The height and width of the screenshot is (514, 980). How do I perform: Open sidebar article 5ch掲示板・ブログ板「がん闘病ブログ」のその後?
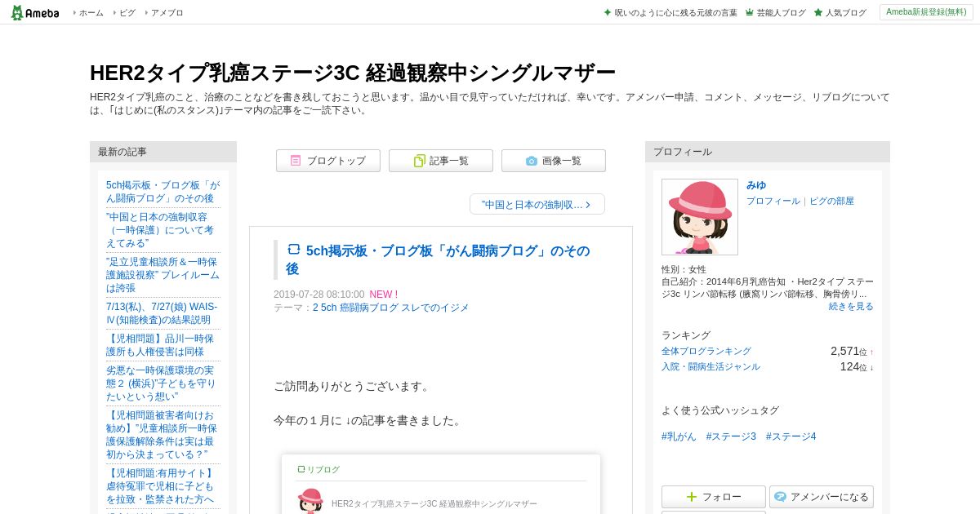click(163, 192)
